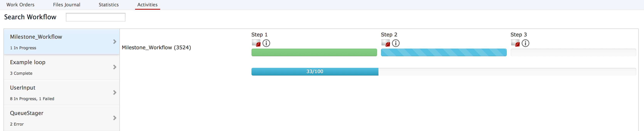Image resolution: width=644 pixels, height=131 pixels.
Task: Click the 33/100 overall progress bar
Action: [x=444, y=71]
